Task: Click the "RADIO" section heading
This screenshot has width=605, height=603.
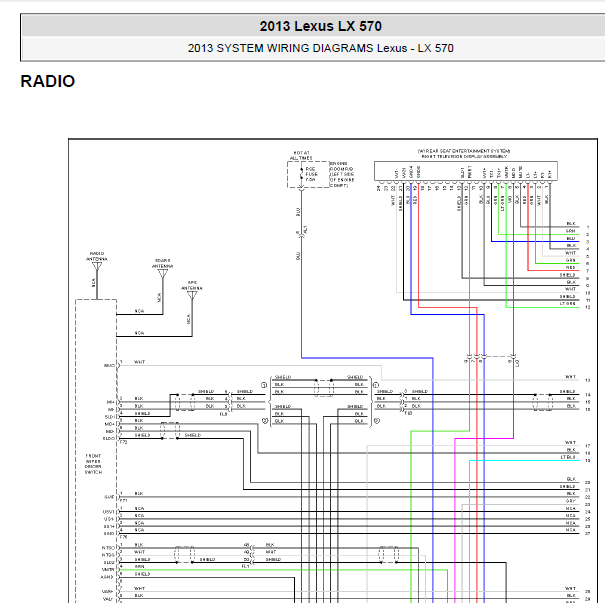Action: coord(47,81)
